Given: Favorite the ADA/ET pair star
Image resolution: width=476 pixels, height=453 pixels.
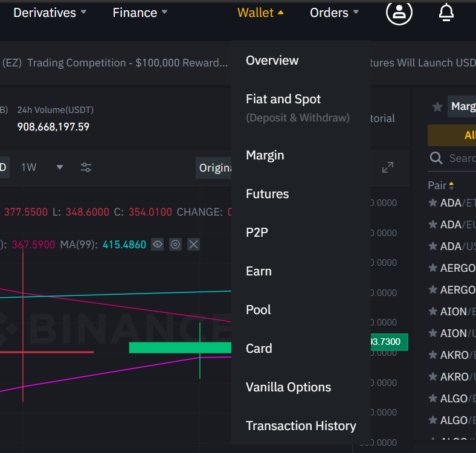Looking at the screenshot, I should coord(433,202).
